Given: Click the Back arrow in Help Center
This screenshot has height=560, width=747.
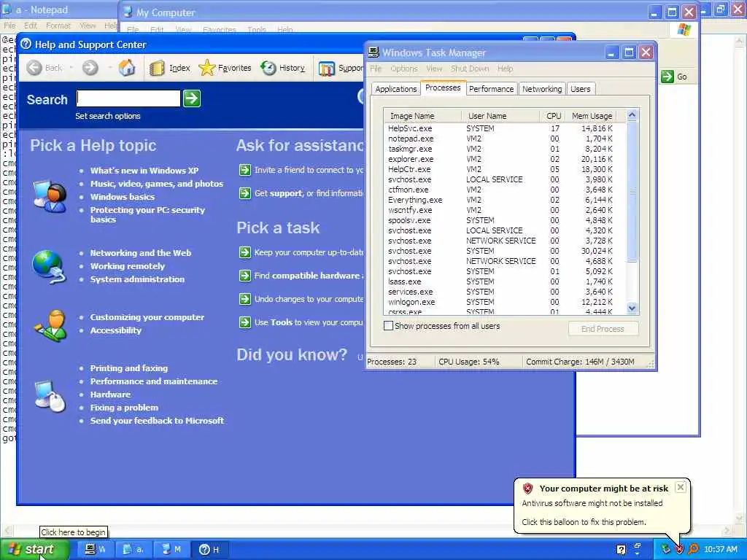Looking at the screenshot, I should coord(34,68).
